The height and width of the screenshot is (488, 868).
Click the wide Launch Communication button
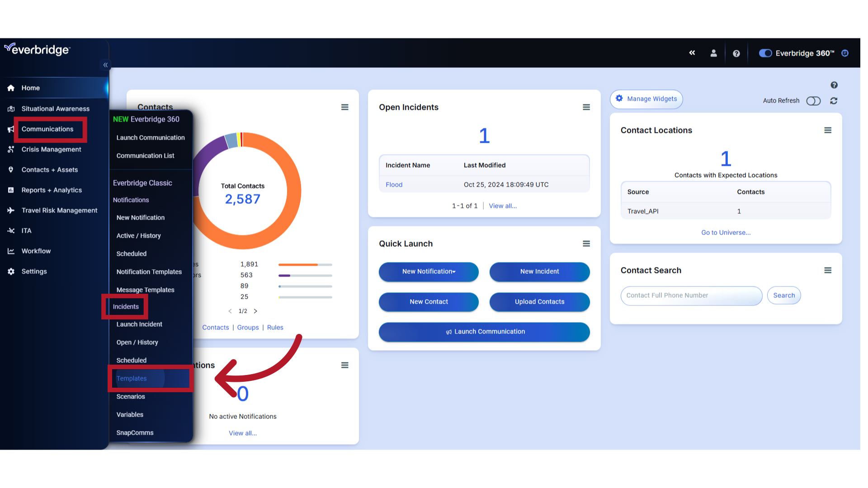pyautogui.click(x=484, y=332)
